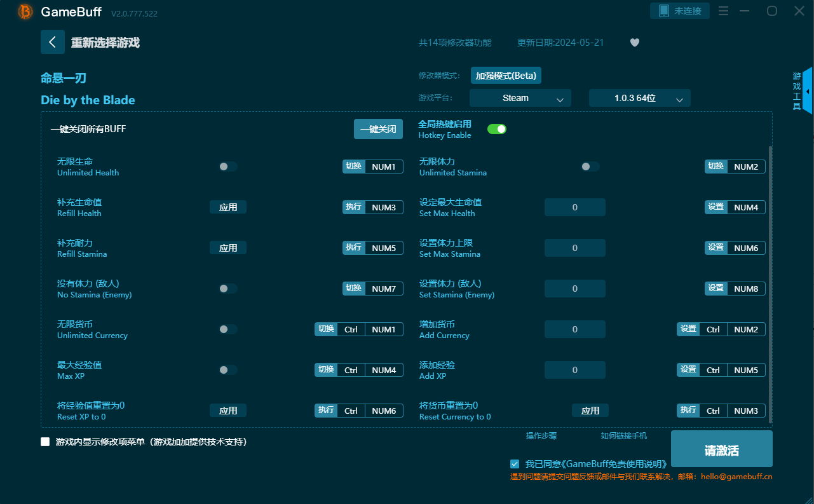The height and width of the screenshot is (504, 814).
Task: Click the NUM1 hotkey for Unlimited Health
Action: 384,167
